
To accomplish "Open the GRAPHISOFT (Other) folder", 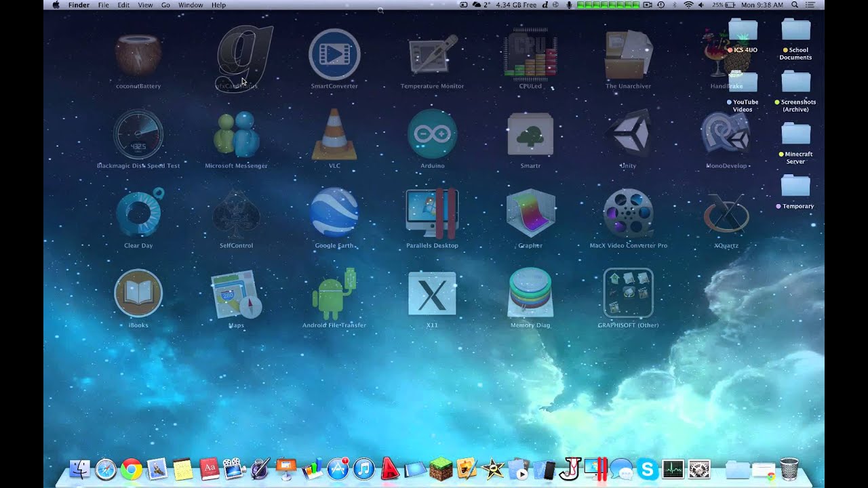I will pyautogui.click(x=629, y=293).
